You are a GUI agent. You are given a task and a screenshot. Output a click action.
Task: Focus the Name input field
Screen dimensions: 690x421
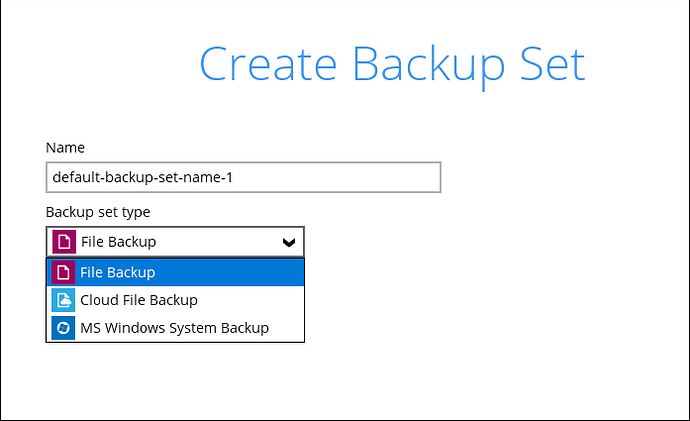coord(243,178)
